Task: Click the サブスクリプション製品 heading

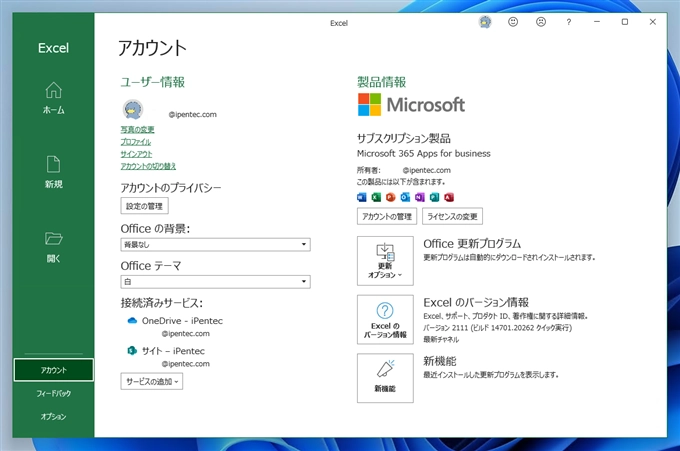Action: pos(404,139)
